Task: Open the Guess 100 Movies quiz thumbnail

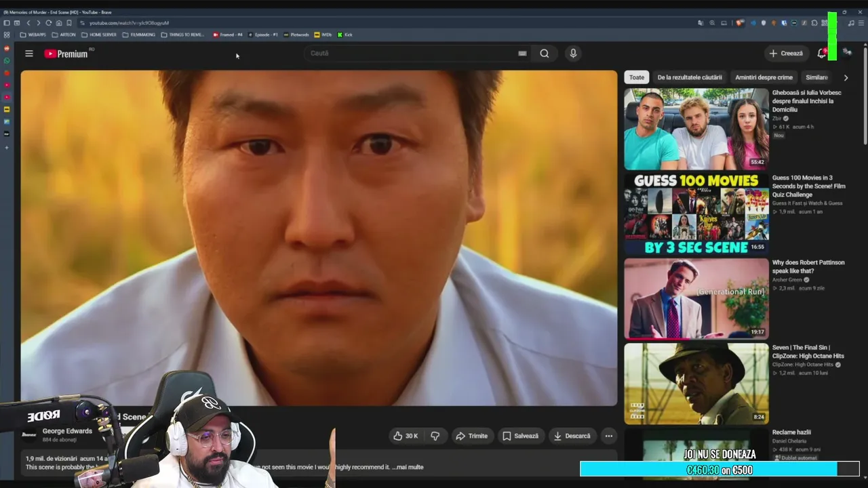Action: pyautogui.click(x=696, y=214)
